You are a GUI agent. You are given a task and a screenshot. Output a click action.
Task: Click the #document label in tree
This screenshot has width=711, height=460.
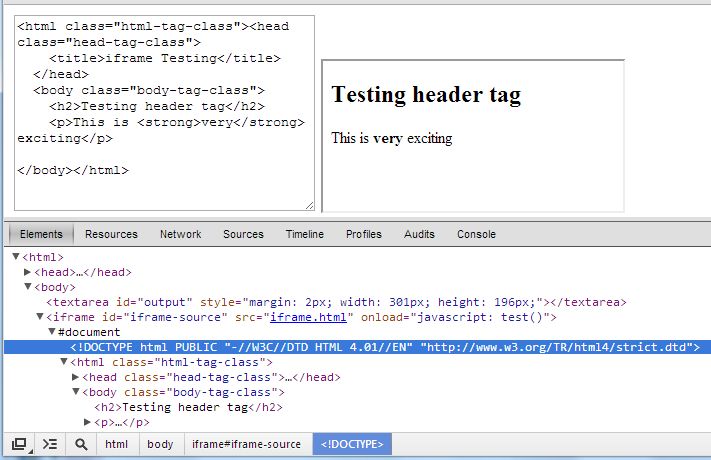[89, 332]
